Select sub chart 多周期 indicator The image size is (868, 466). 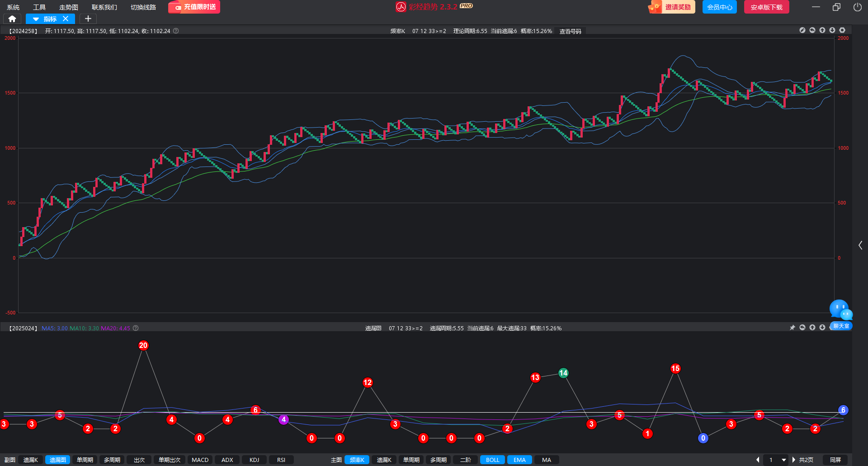pos(112,460)
